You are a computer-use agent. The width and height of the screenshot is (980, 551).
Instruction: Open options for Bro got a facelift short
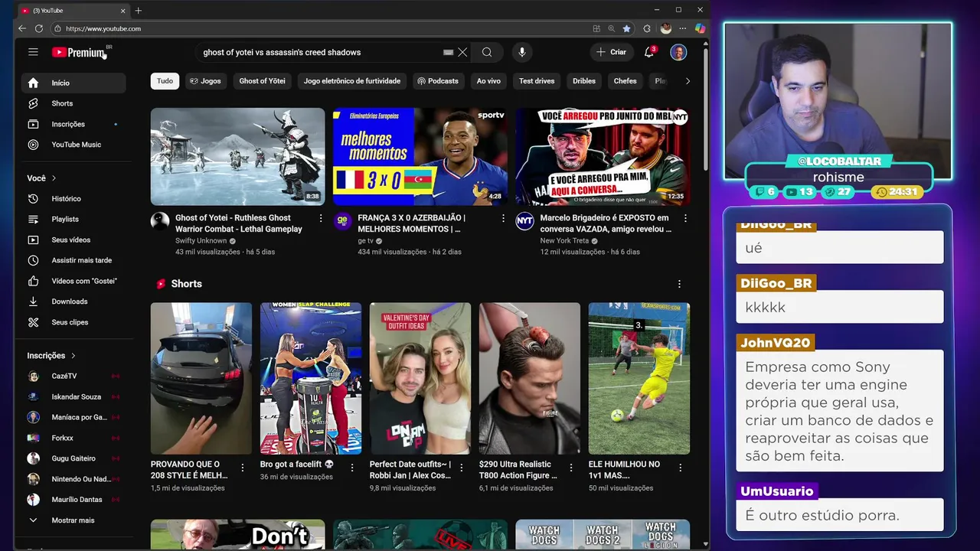coord(352,468)
